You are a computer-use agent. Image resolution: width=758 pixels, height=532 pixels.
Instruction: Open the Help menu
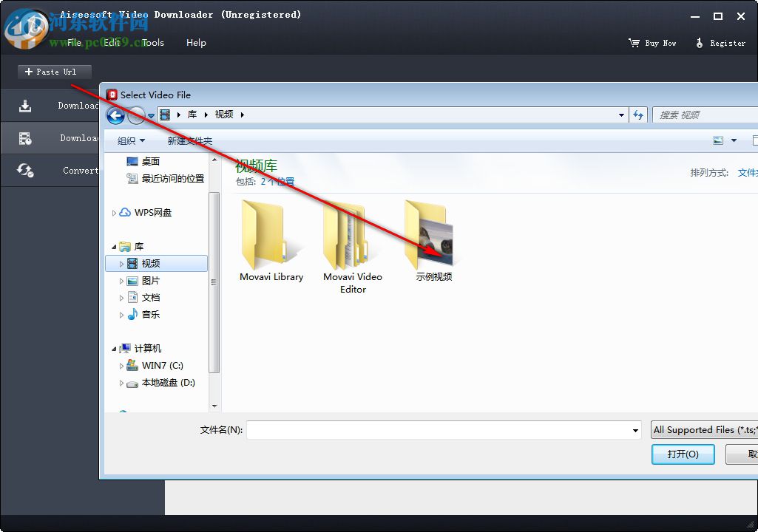tap(196, 43)
